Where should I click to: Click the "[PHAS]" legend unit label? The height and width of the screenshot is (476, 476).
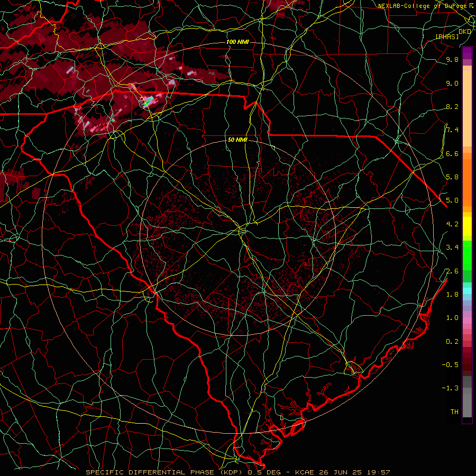(x=447, y=36)
